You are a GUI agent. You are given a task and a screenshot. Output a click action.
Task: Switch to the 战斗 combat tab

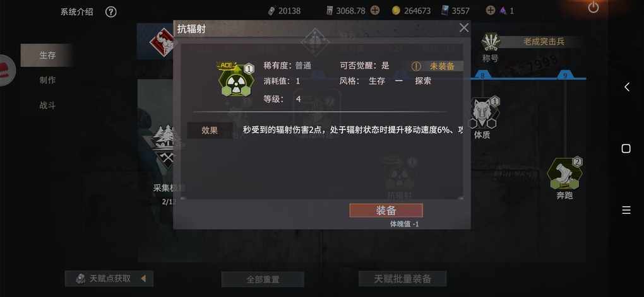pyautogui.click(x=47, y=105)
